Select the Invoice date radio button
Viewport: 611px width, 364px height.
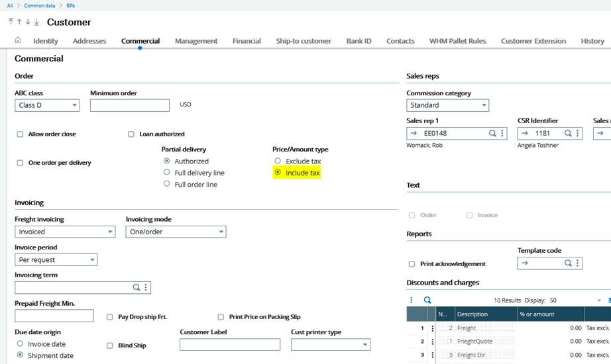click(x=20, y=344)
